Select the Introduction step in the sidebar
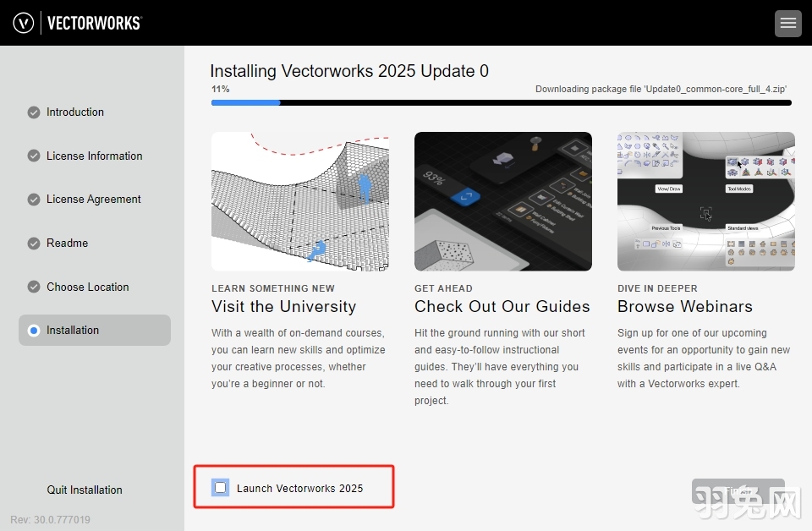Image resolution: width=812 pixels, height=531 pixels. pyautogui.click(x=74, y=112)
